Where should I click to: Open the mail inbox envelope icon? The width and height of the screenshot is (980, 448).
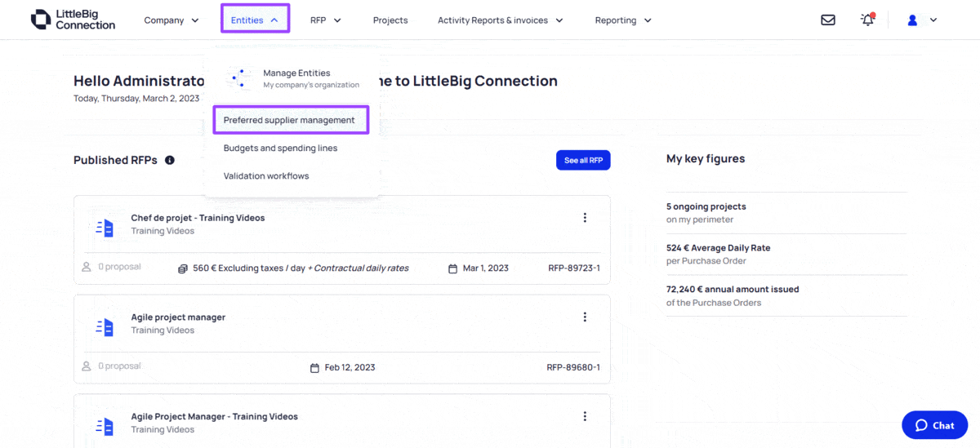point(828,20)
